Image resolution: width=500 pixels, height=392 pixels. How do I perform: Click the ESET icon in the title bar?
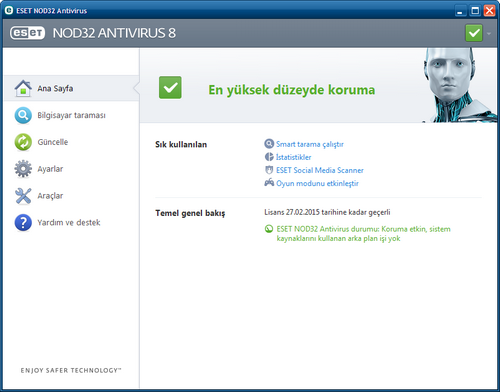(x=9, y=10)
